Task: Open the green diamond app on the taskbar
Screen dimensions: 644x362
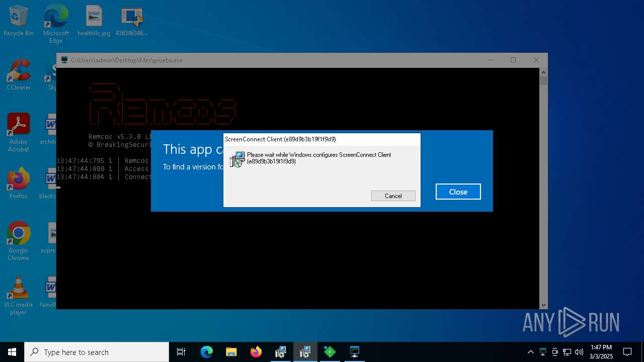Action: [330, 352]
